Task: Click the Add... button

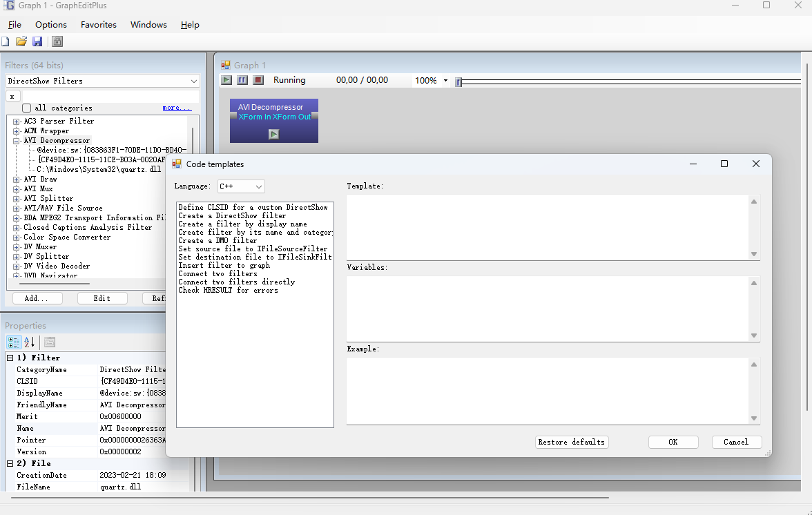Action: pyautogui.click(x=37, y=298)
